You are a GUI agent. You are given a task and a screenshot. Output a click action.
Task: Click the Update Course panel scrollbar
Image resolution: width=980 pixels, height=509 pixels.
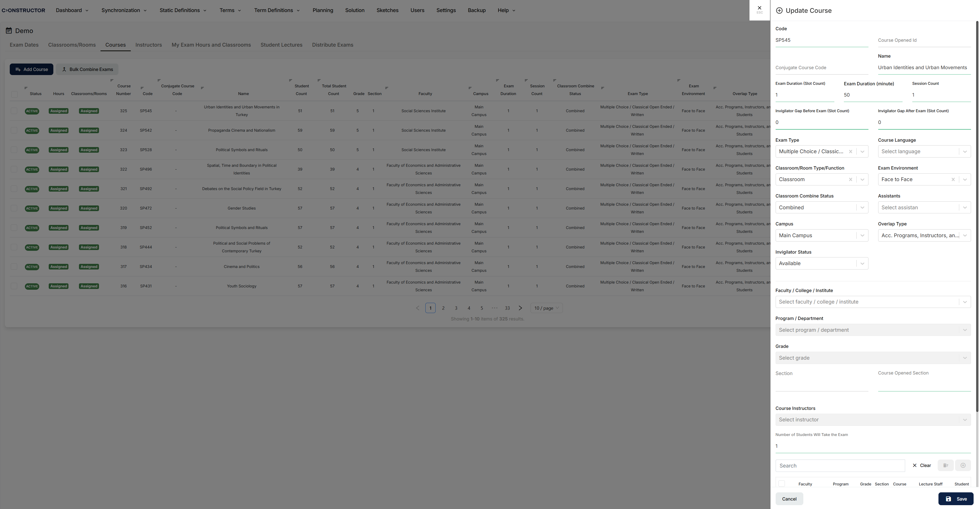tap(977, 217)
